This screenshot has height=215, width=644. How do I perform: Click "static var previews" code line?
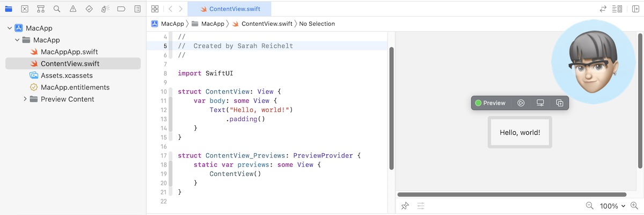[257, 164]
